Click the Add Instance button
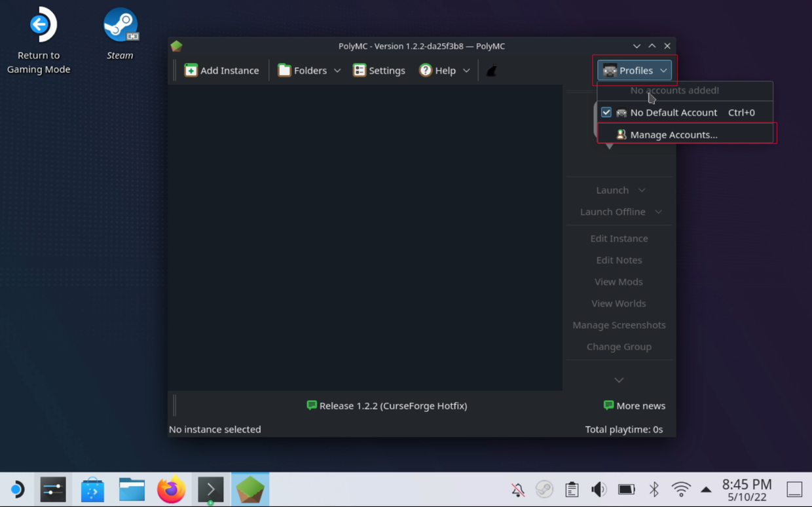812x507 pixels. pyautogui.click(x=222, y=70)
